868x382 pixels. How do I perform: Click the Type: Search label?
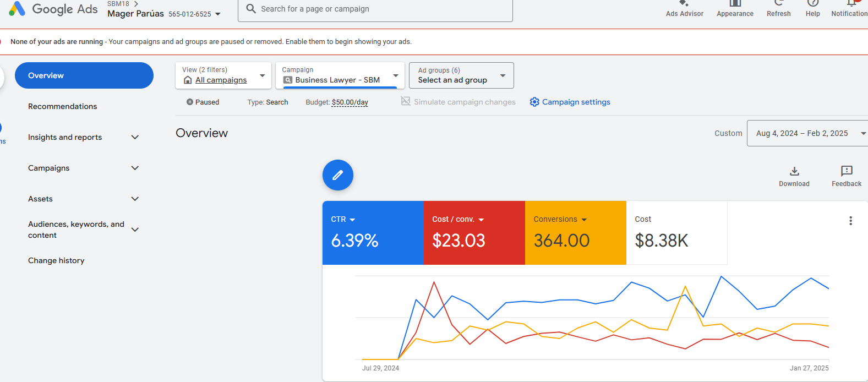(268, 102)
